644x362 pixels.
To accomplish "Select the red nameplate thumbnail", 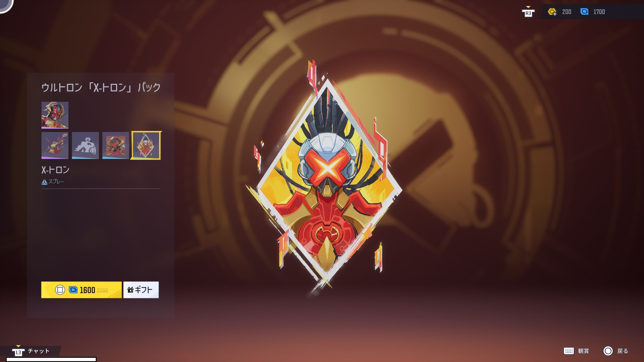I will 116,145.
